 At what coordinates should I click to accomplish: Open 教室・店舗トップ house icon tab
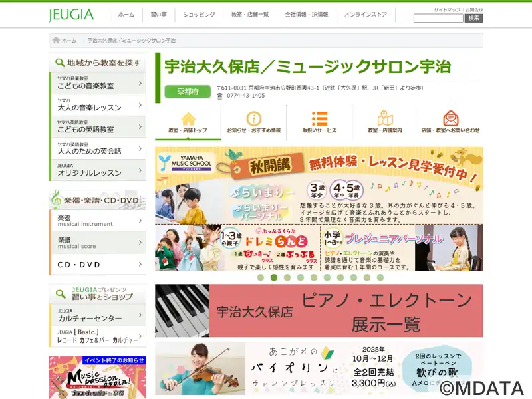pos(188,119)
